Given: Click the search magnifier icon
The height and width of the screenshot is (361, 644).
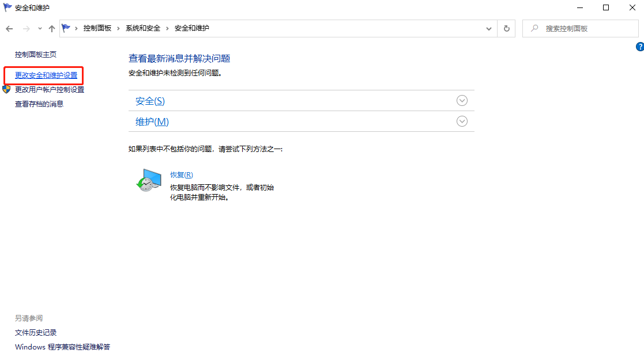Looking at the screenshot, I should click(533, 28).
